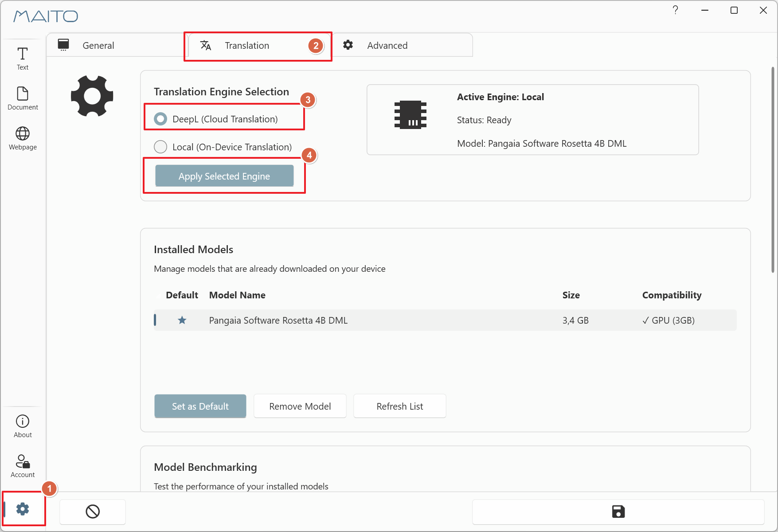Image resolution: width=778 pixels, height=532 pixels.
Task: Click Set as Default button
Action: tap(200, 406)
